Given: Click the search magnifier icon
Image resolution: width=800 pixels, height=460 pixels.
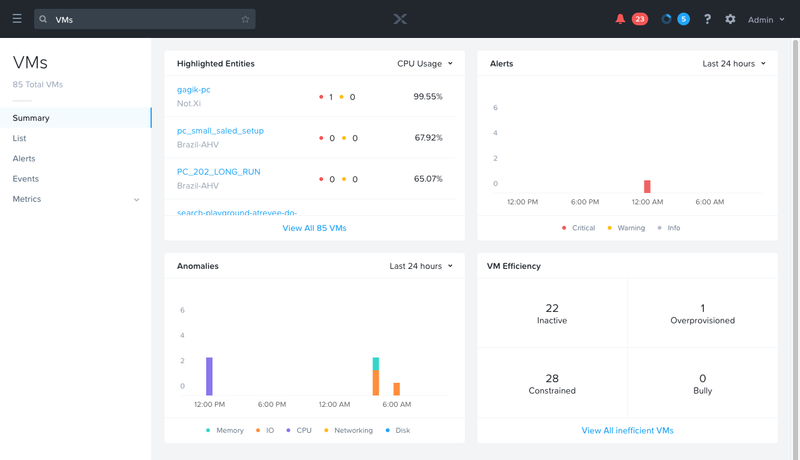Looking at the screenshot, I should click(43, 19).
